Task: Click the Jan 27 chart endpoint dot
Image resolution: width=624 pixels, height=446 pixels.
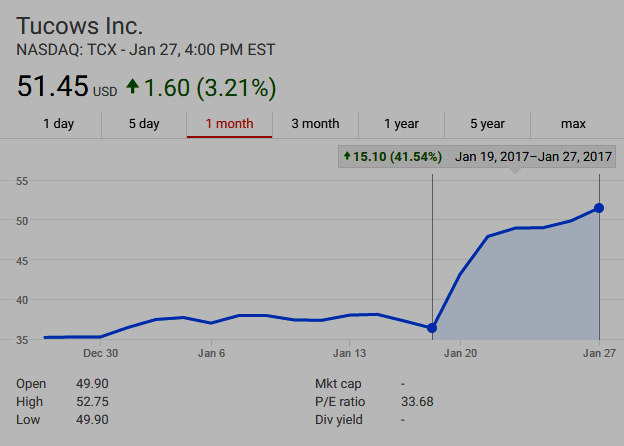Action: click(x=599, y=208)
